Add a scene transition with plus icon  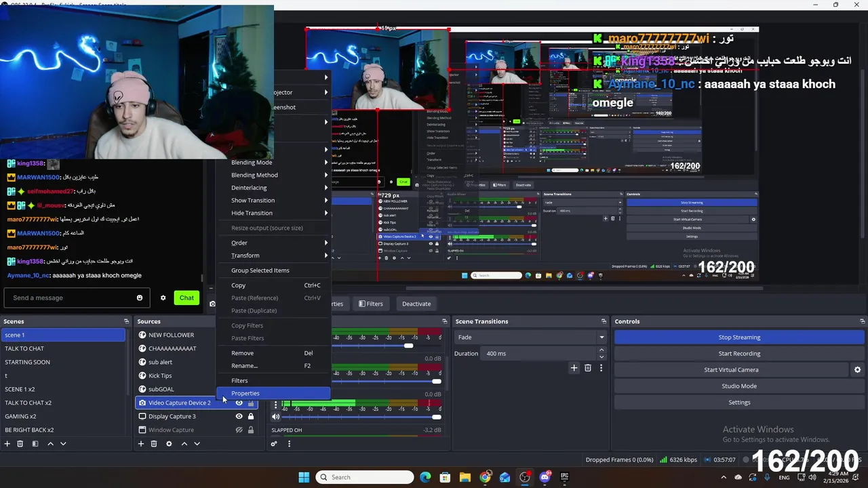click(x=574, y=368)
